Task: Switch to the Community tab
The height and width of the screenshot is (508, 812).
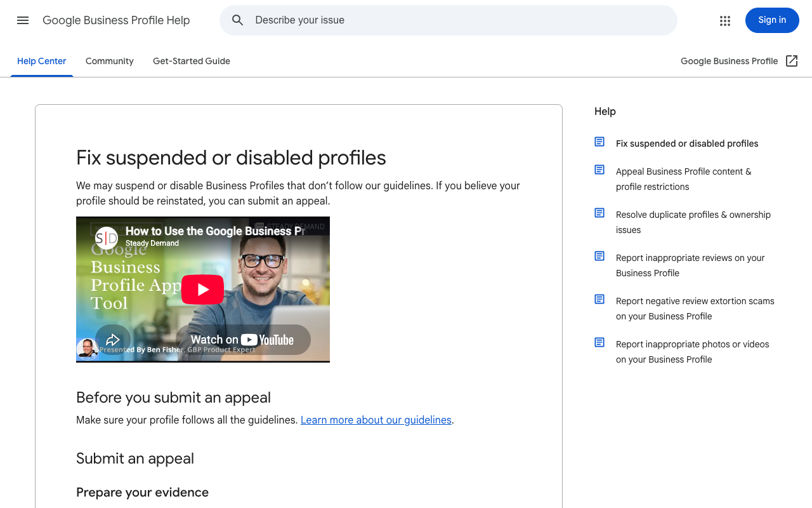Action: (110, 61)
